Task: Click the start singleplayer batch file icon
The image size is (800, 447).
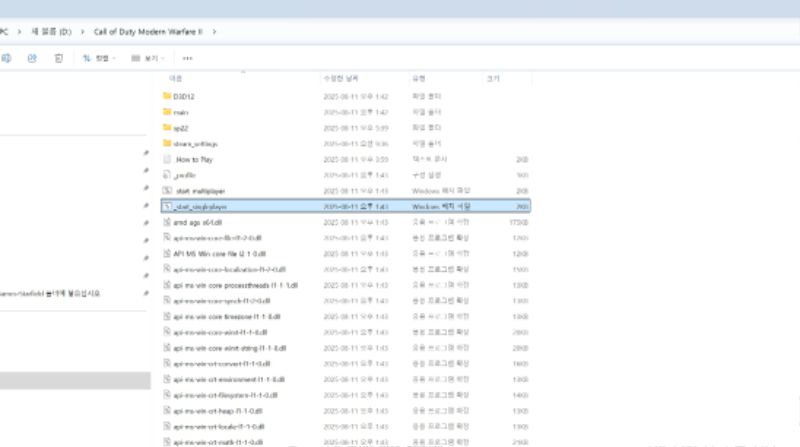Action: (x=167, y=205)
